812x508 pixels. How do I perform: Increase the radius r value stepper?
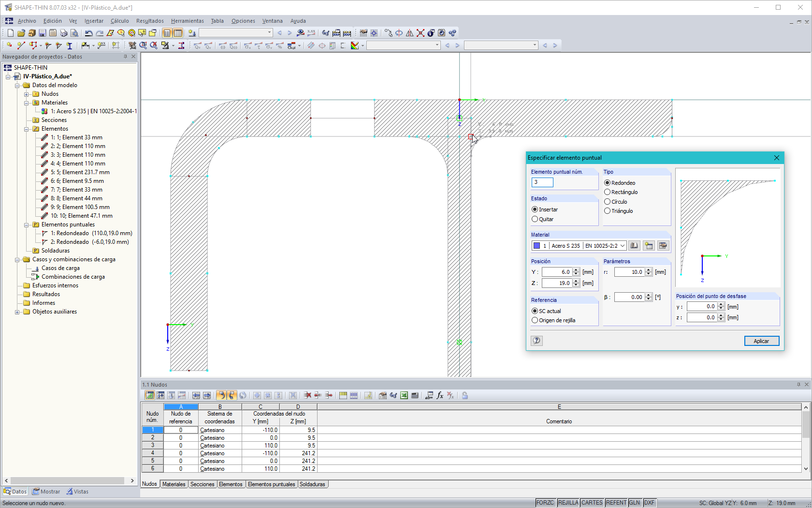point(649,270)
